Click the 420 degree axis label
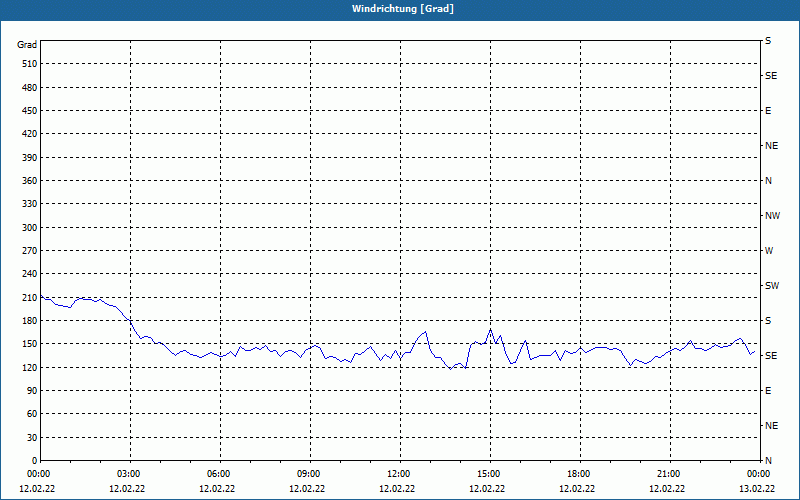Image resolution: width=800 pixels, height=500 pixels. click(30, 134)
